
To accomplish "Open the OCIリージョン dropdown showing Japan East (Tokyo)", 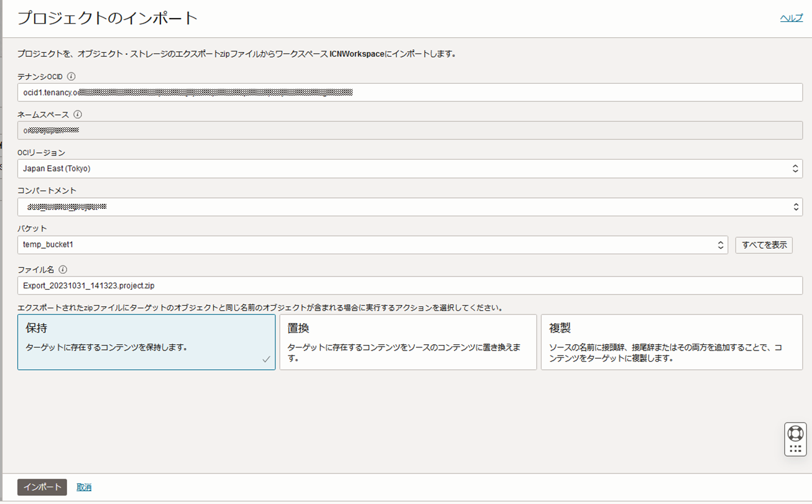I will [x=410, y=168].
